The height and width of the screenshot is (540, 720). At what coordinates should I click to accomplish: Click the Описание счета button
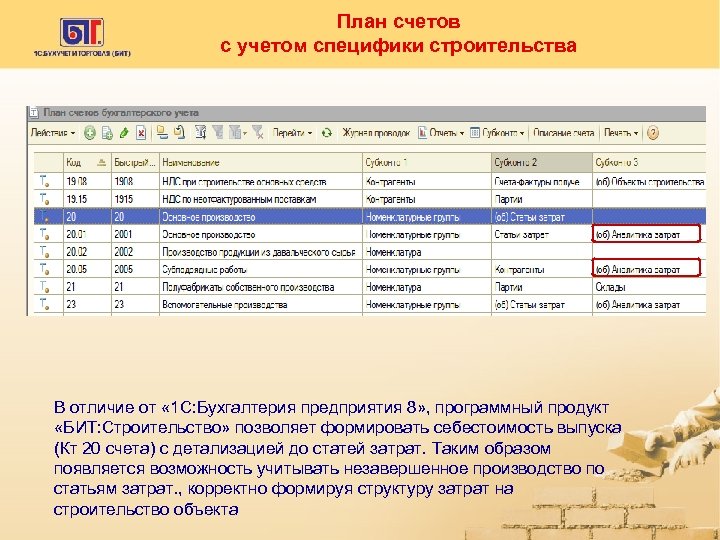coord(563,133)
